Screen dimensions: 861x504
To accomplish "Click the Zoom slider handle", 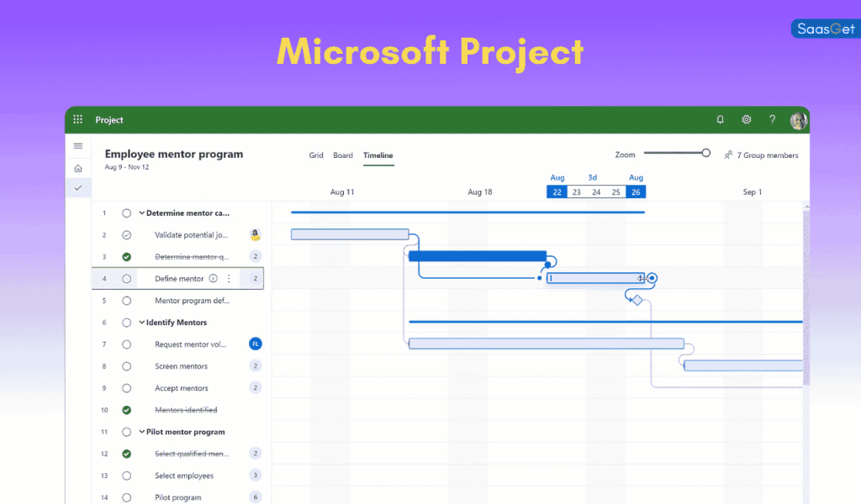I will 705,153.
